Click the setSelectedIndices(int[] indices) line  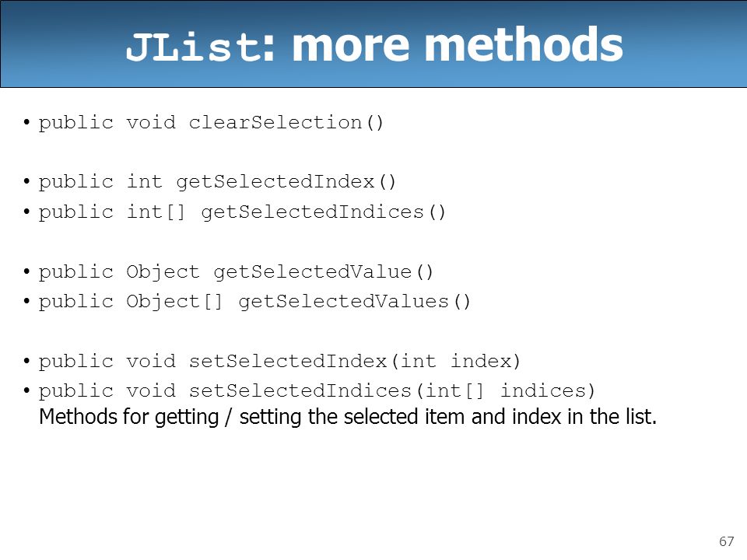click(317, 391)
